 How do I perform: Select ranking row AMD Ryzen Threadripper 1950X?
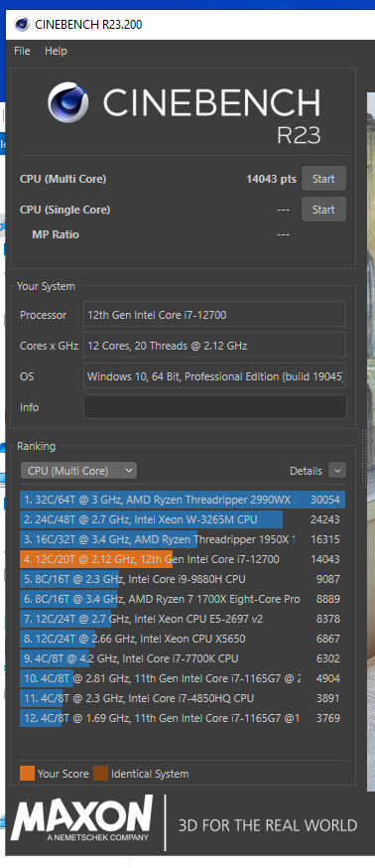pyautogui.click(x=183, y=539)
